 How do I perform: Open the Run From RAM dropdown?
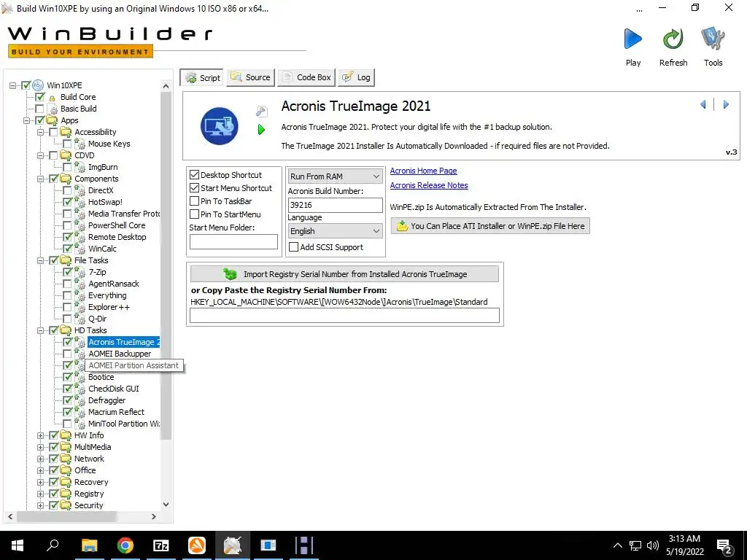pos(335,176)
